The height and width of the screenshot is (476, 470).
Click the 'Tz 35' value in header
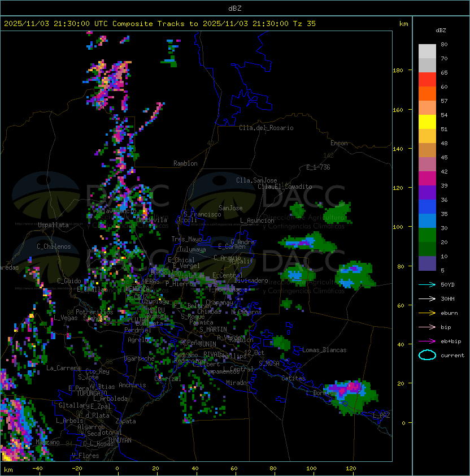coord(304,24)
